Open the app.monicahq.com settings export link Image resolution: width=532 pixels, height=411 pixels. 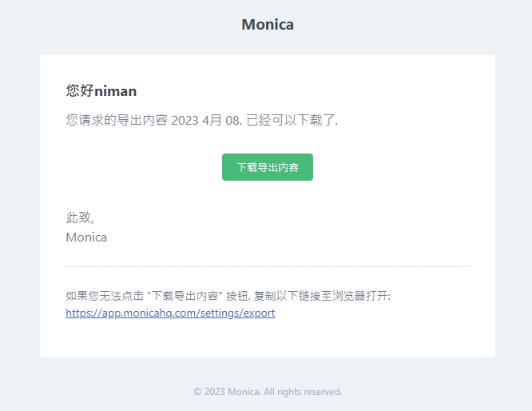pyautogui.click(x=170, y=313)
